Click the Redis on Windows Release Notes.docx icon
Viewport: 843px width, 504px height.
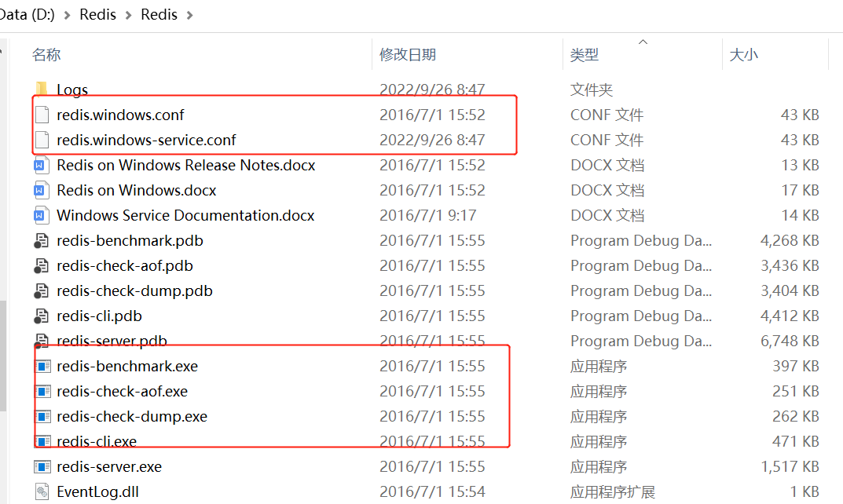click(42, 165)
